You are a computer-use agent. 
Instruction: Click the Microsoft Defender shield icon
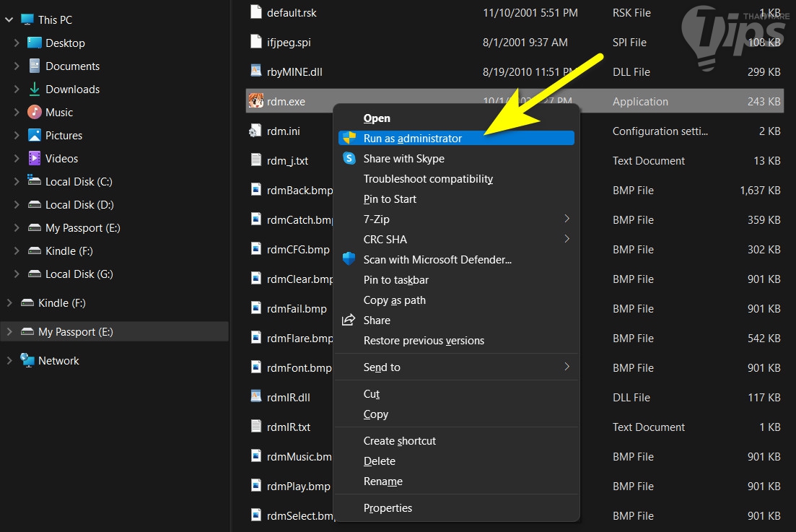click(x=349, y=259)
